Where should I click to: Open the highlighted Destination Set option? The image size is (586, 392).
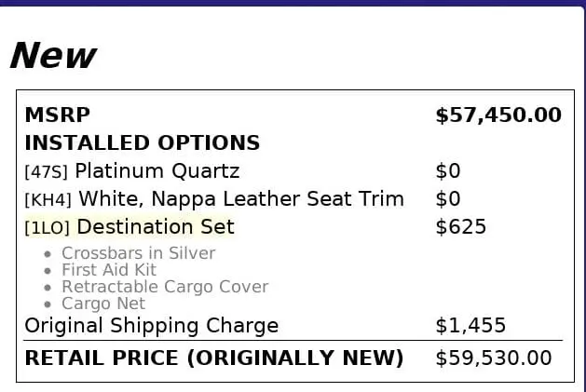point(156,227)
